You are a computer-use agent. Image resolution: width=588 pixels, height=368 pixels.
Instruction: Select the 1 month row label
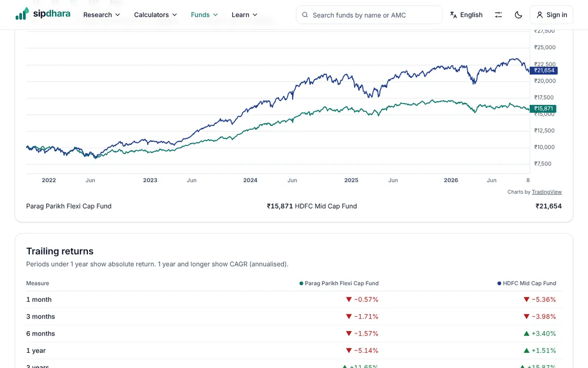tap(39, 299)
